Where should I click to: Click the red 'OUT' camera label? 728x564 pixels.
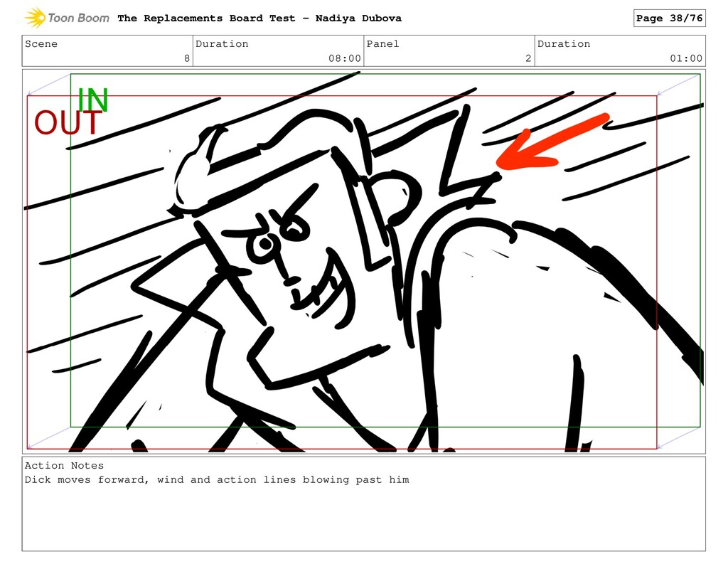pyautogui.click(x=68, y=122)
